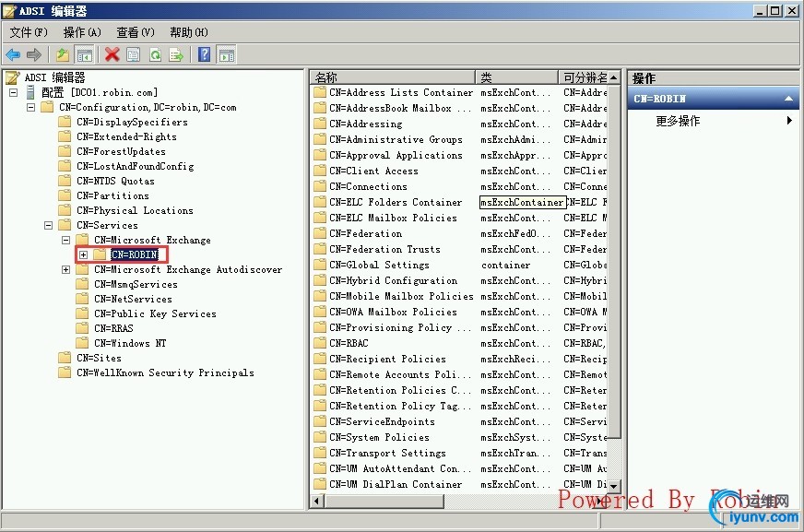The image size is (804, 532).
Task: Click More Actions (更多操作) link
Action: (678, 121)
